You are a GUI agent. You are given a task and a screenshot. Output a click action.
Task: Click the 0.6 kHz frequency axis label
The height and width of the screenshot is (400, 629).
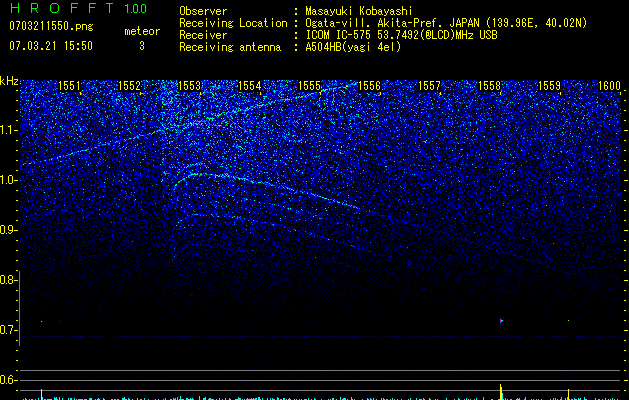coord(6,380)
